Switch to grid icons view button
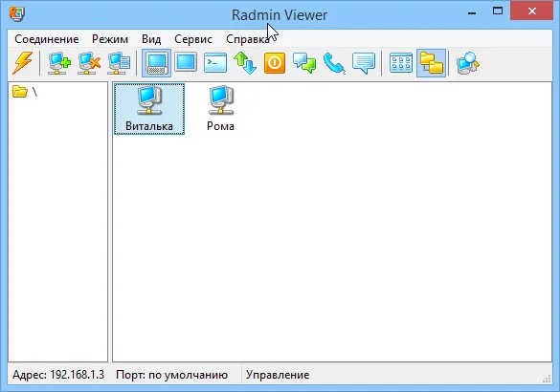This screenshot has height=392, width=560. tap(401, 63)
